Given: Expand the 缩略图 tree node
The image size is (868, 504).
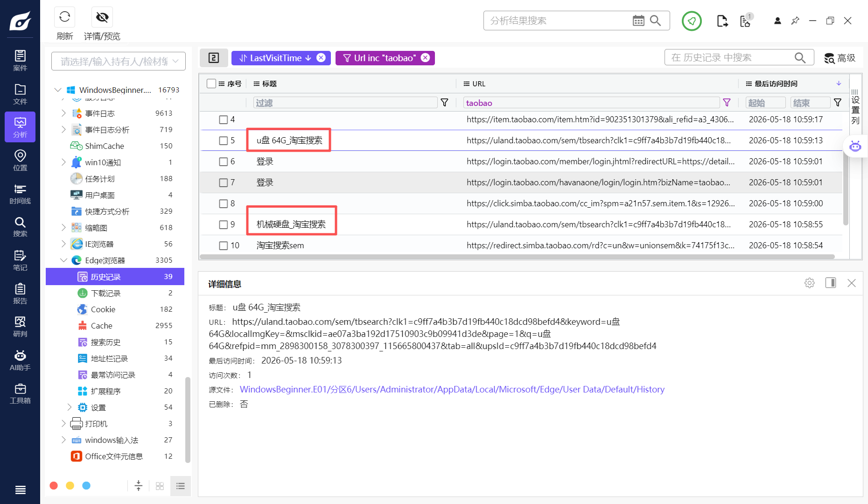Looking at the screenshot, I should point(63,227).
